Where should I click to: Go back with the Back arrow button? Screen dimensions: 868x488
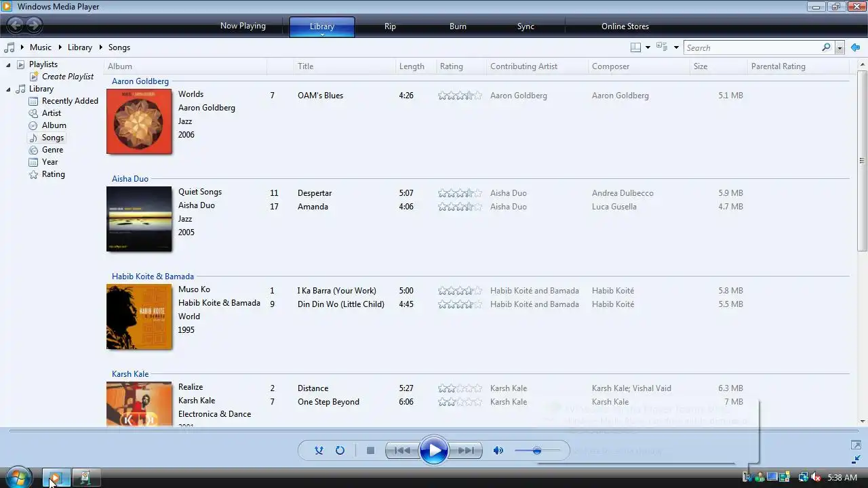[15, 26]
